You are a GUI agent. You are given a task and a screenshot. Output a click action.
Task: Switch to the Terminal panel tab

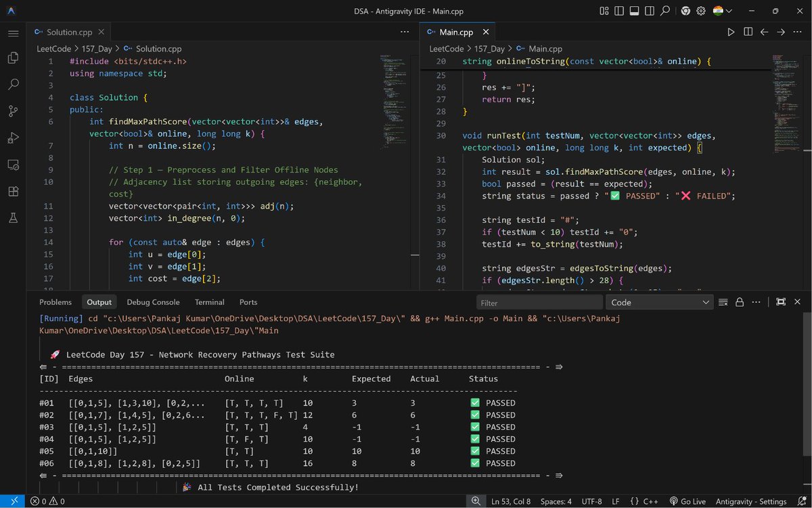click(x=209, y=302)
